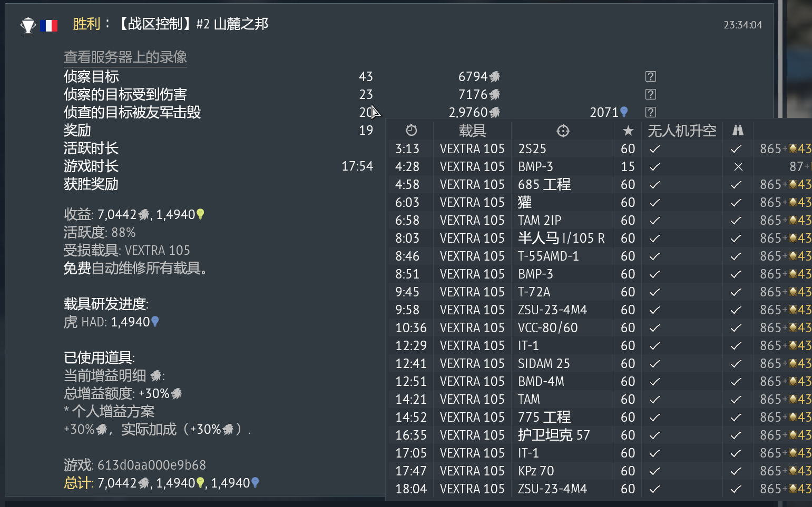Click the lion icon beside 总增益额度 +30%
The image size is (812, 507).
pyautogui.click(x=177, y=394)
